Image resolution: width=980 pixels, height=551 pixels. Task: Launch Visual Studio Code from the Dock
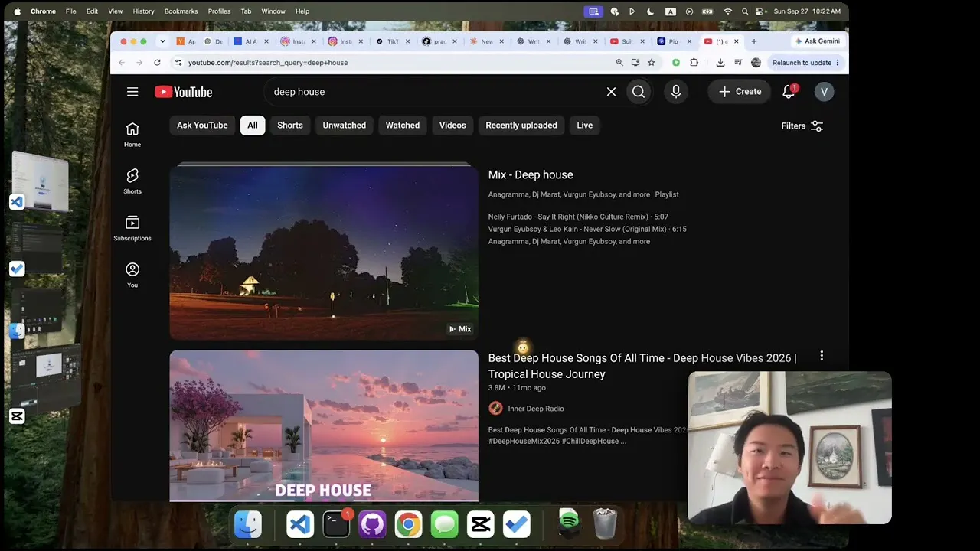[300, 524]
